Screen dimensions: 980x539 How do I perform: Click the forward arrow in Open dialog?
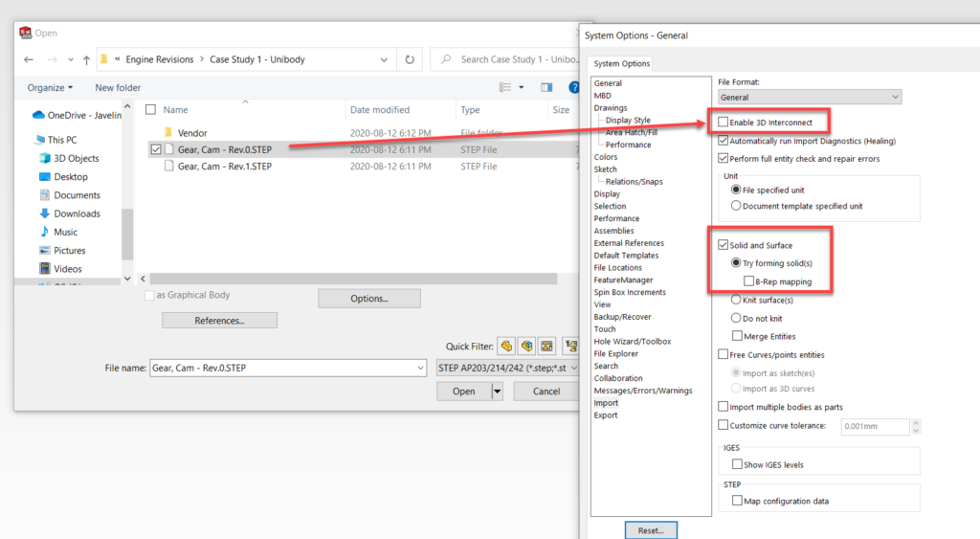click(52, 59)
